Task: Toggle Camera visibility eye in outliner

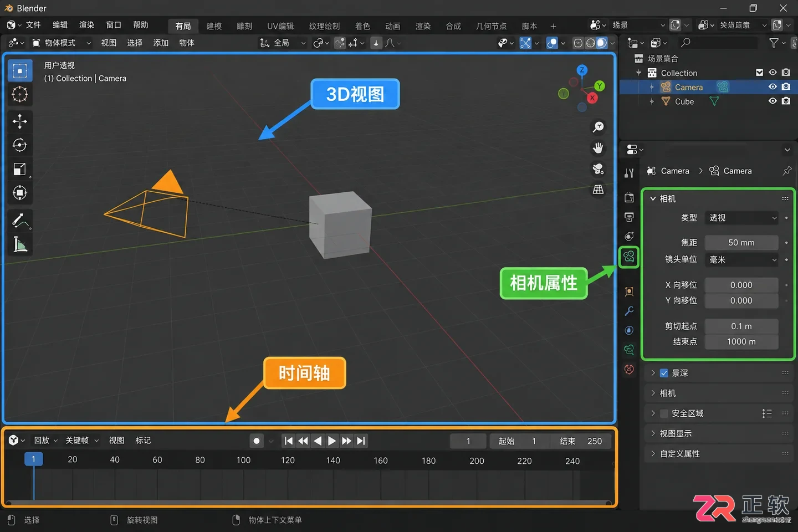Action: [773, 87]
